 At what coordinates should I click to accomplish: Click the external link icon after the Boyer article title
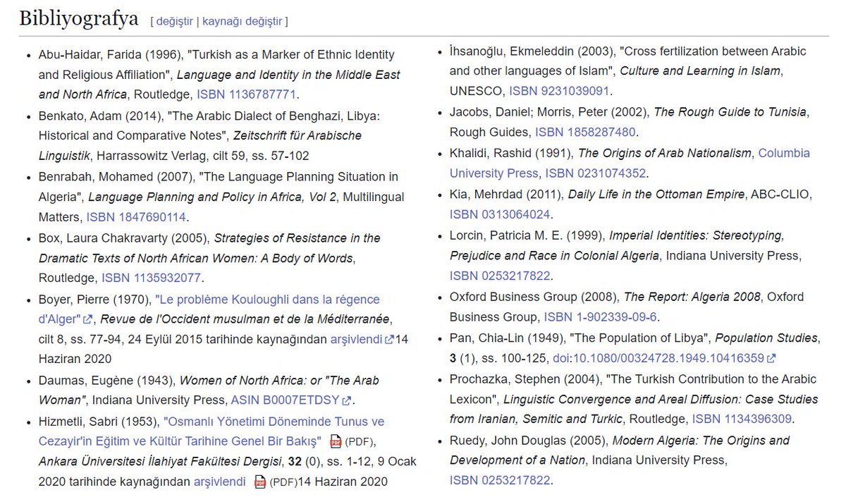click(x=87, y=320)
